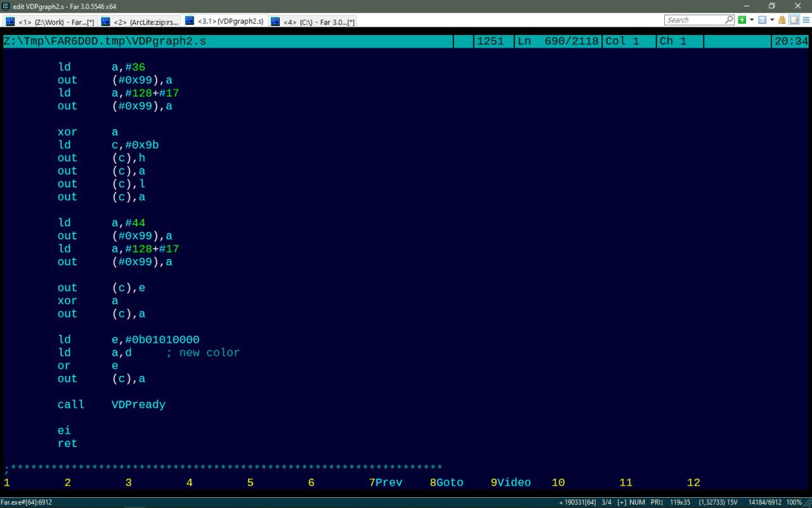Image resolution: width=812 pixels, height=508 pixels.
Task: Click the 'ld e,#0b01010000' line
Action: click(x=129, y=340)
